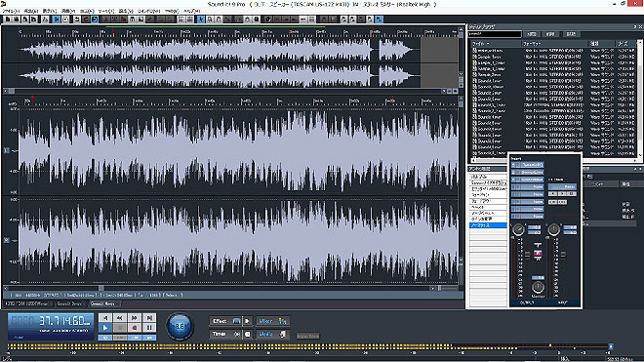644x362 pixels.
Task: Click the blue jog dial knob
Action: pyautogui.click(x=180, y=326)
